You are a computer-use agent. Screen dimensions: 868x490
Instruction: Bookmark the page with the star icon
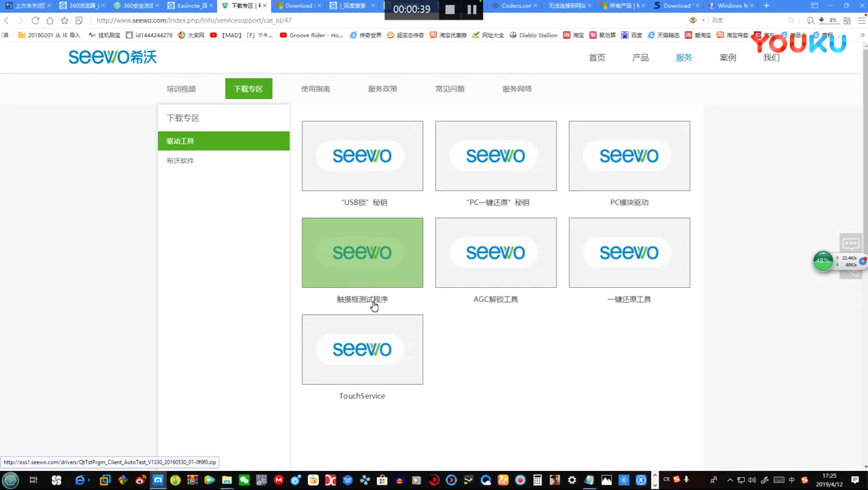pos(64,20)
